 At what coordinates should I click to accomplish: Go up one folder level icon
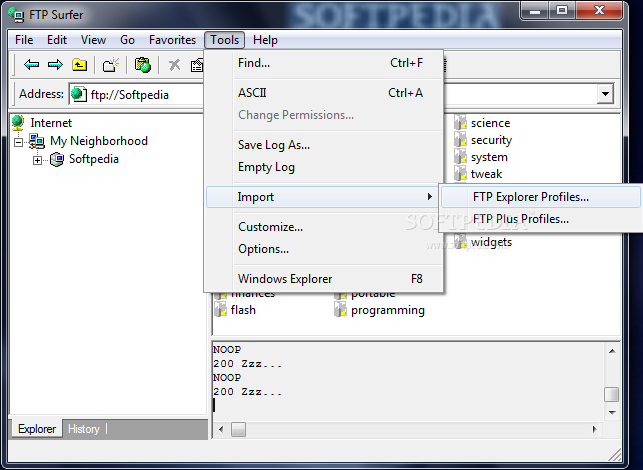(80, 64)
